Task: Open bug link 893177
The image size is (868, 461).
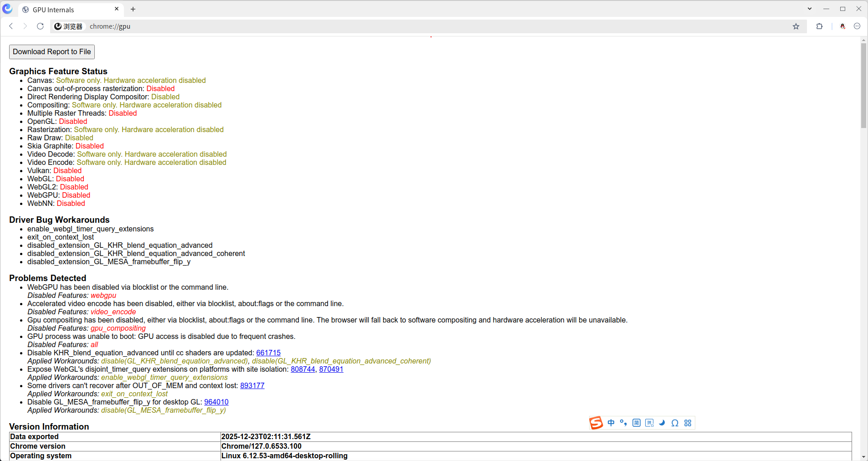Action: [252, 386]
